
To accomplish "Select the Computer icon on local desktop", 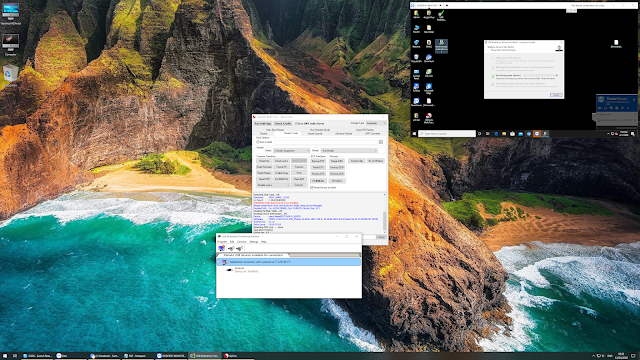I will coord(11,45).
